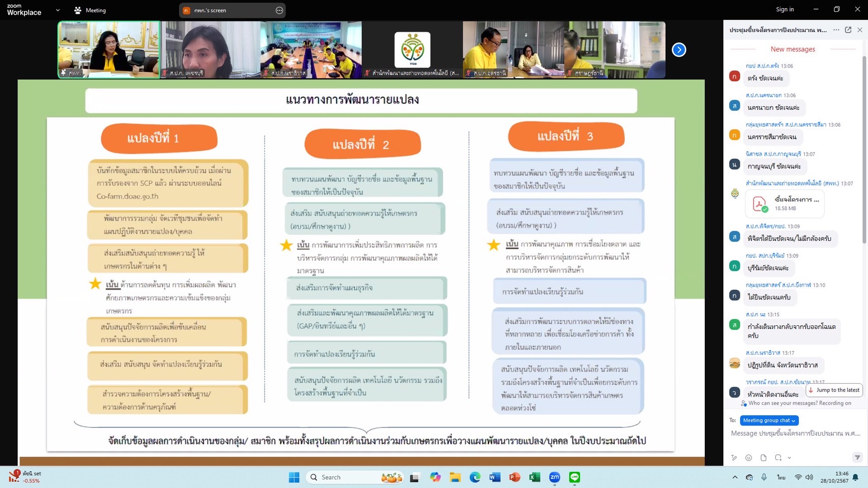
Task: Click the orange แปลงปีที่ 1 heading
Action: (x=159, y=138)
